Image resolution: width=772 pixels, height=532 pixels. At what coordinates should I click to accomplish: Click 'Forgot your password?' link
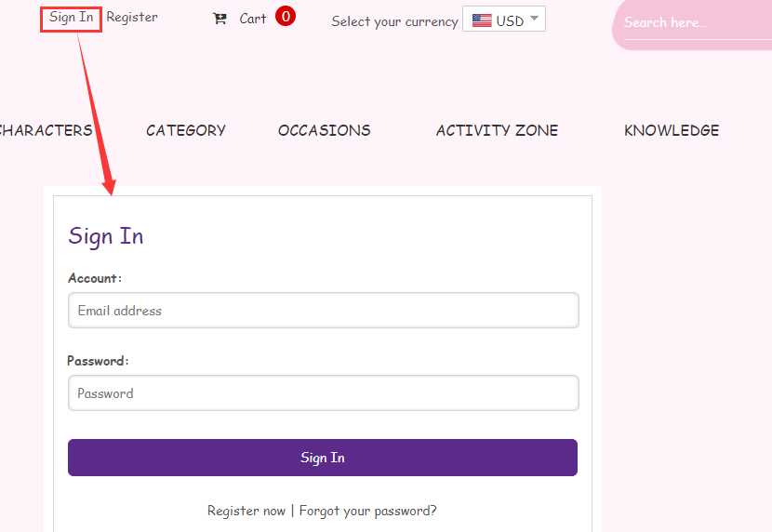click(367, 511)
